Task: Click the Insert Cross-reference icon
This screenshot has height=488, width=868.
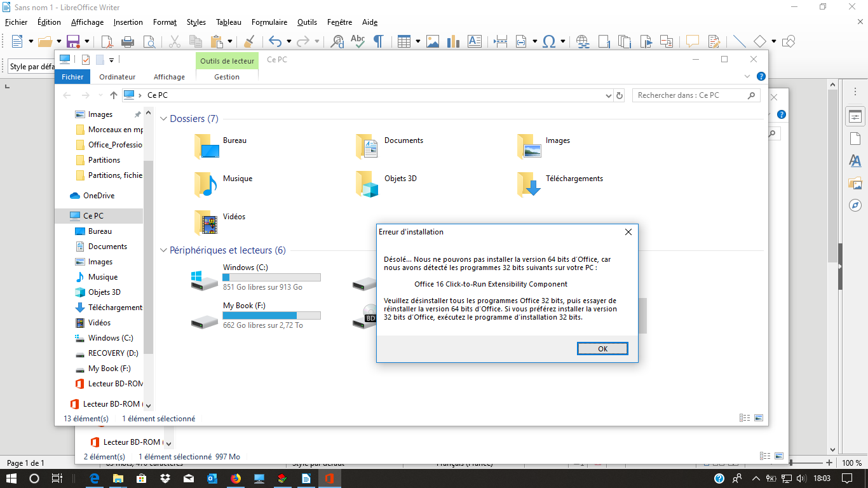Action: 666,41
